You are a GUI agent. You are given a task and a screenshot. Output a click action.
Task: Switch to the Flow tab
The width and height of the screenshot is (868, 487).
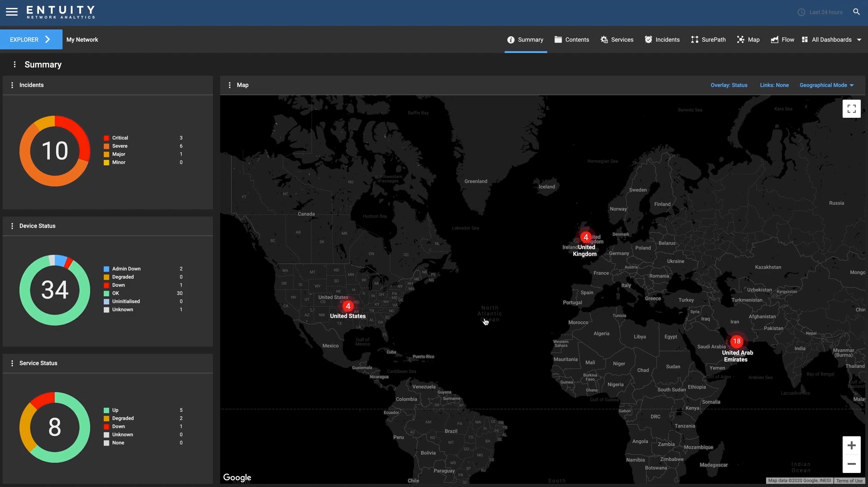pyautogui.click(x=782, y=40)
